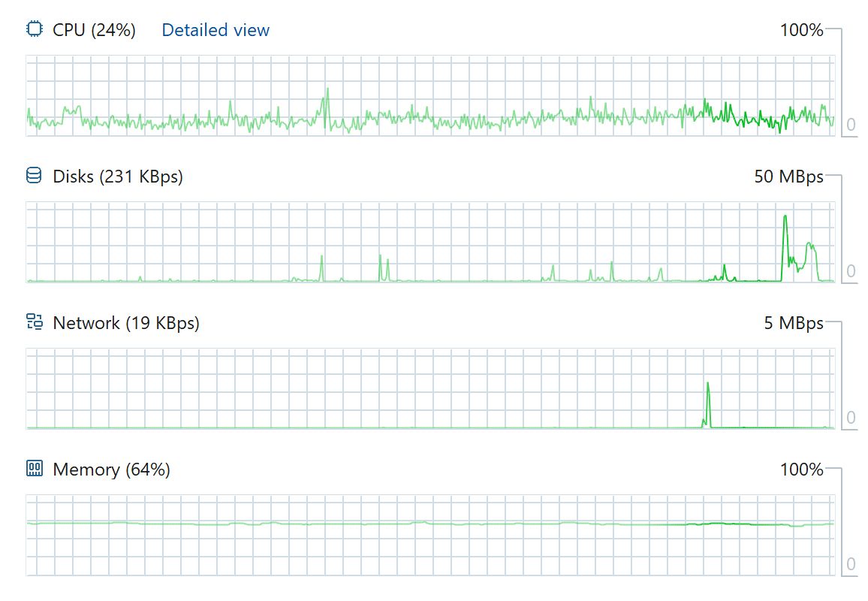The image size is (868, 601).
Task: Click the Memory usage line graph
Action: click(430, 524)
